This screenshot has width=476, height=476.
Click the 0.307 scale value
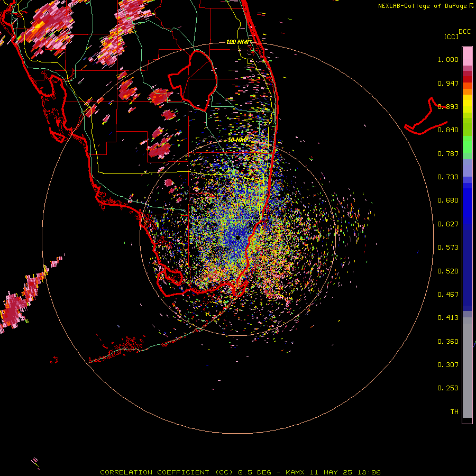click(x=448, y=365)
